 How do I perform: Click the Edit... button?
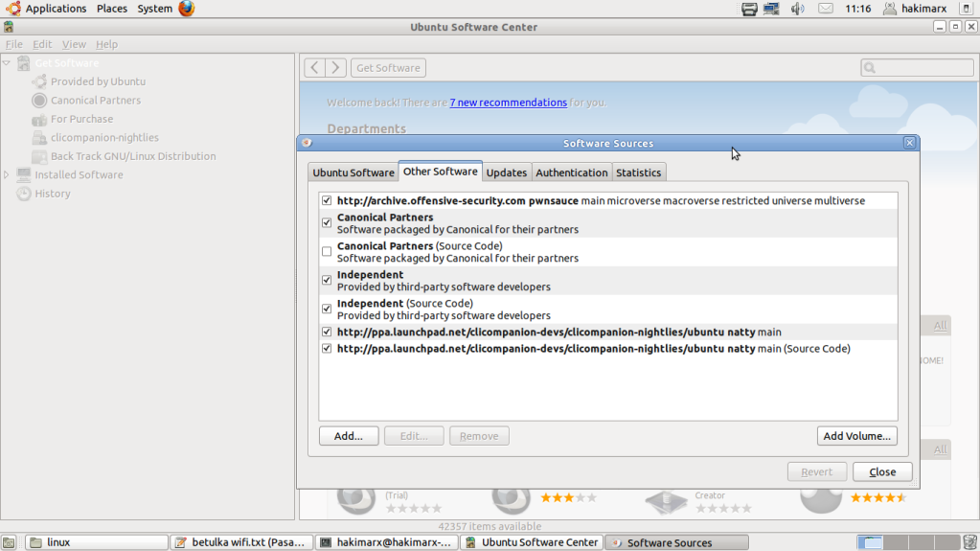point(414,436)
